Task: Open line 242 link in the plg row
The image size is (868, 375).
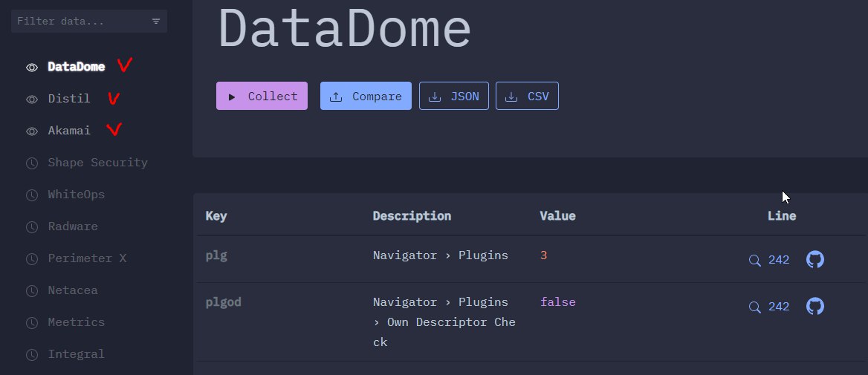Action: 778,260
